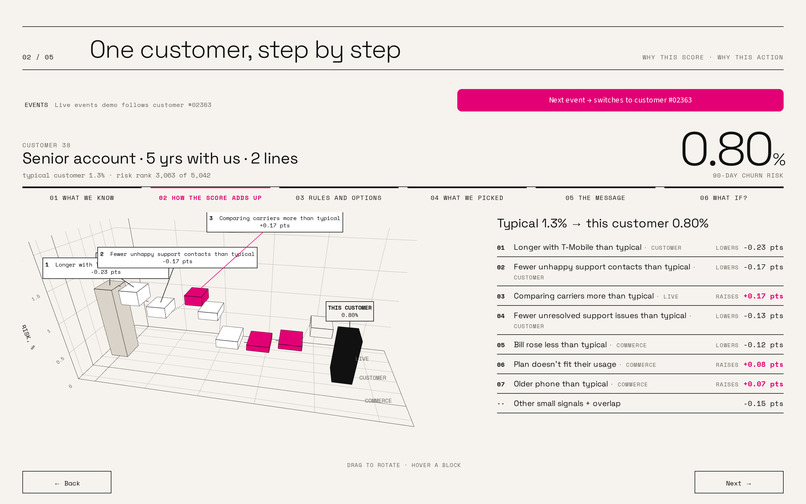The height and width of the screenshot is (504, 806).
Task: Click the Live events demo follows customer text
Action: coord(133,105)
